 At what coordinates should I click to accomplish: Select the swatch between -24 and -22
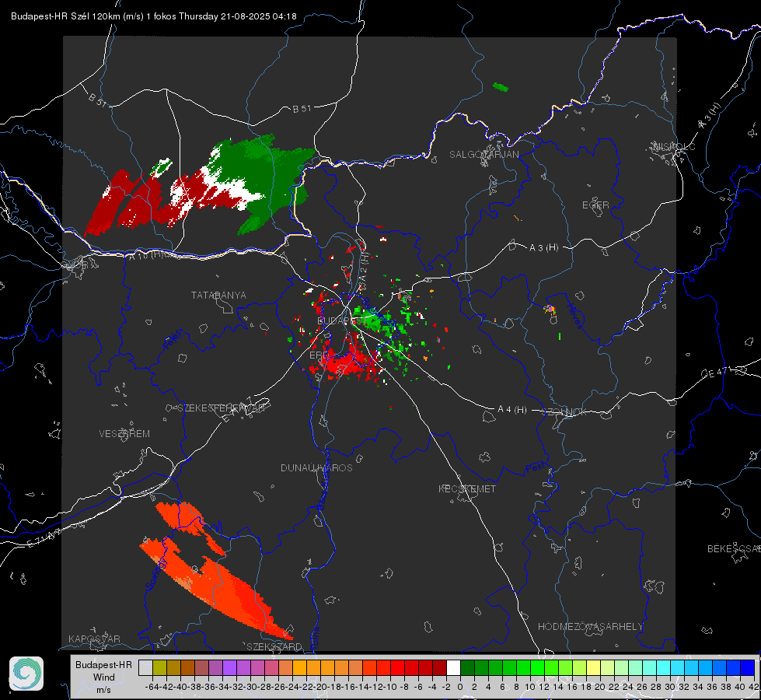tap(299, 667)
